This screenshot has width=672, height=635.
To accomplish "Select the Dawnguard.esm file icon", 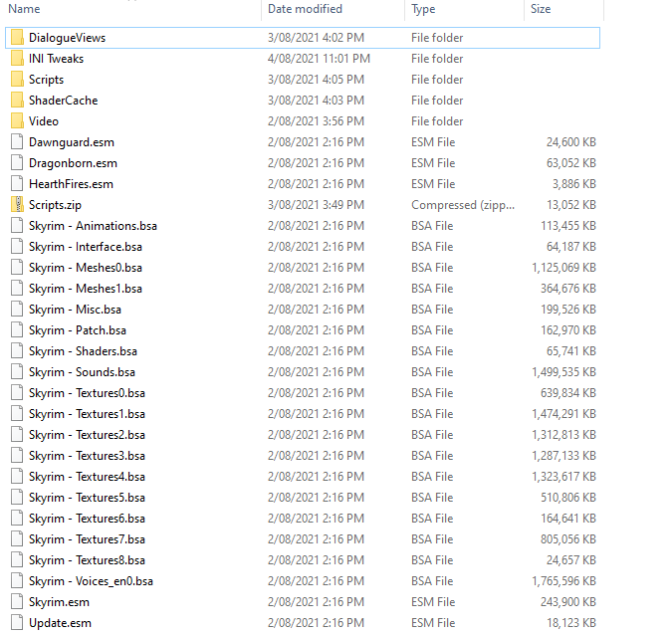I will click(x=17, y=142).
